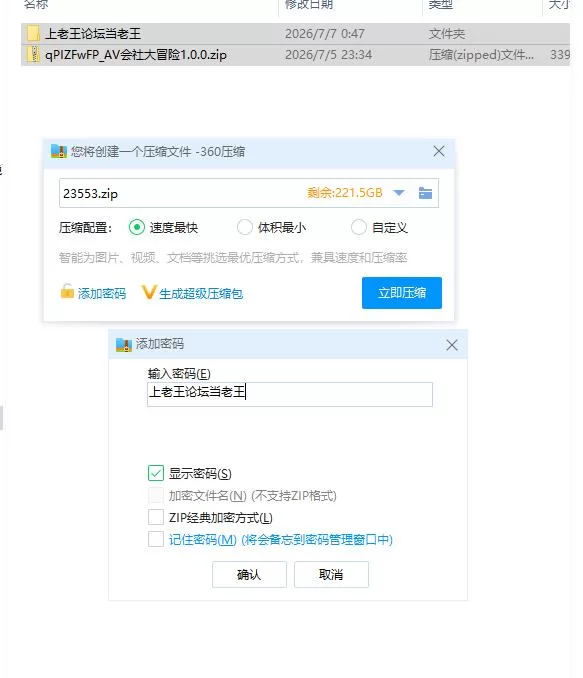Uncheck the 显示密码 checkbox

pyautogui.click(x=156, y=473)
